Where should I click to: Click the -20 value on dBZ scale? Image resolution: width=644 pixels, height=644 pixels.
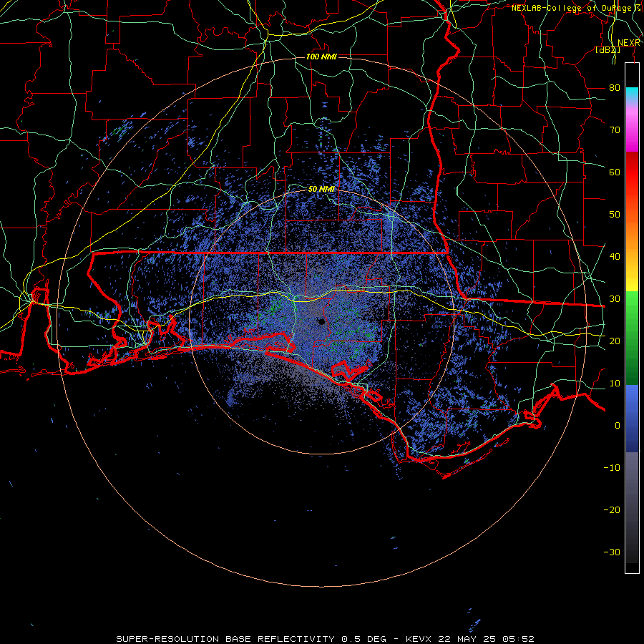pos(612,509)
